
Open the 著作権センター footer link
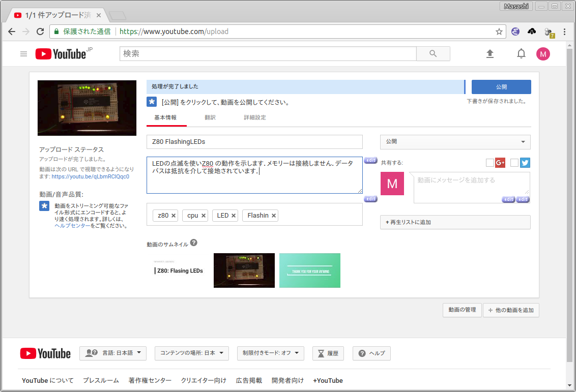pyautogui.click(x=150, y=381)
